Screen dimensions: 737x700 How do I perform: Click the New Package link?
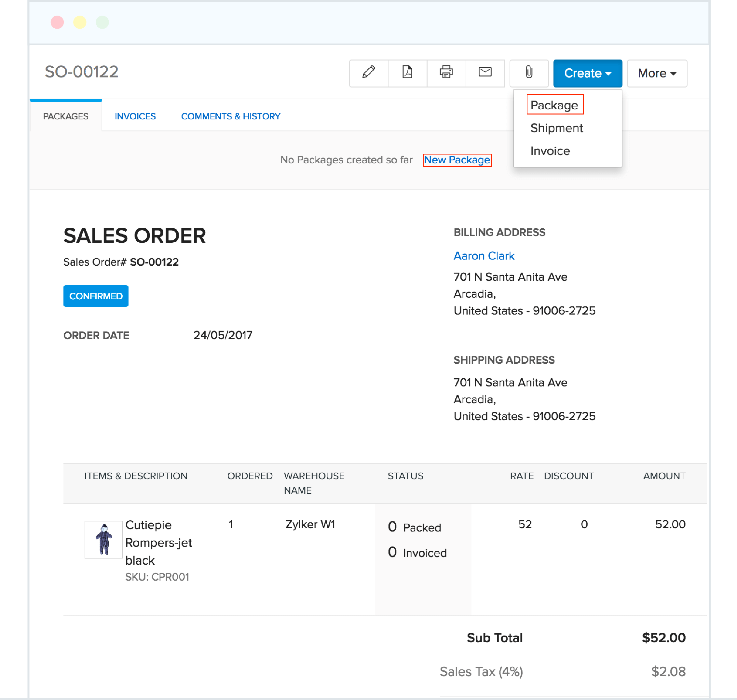tap(457, 160)
